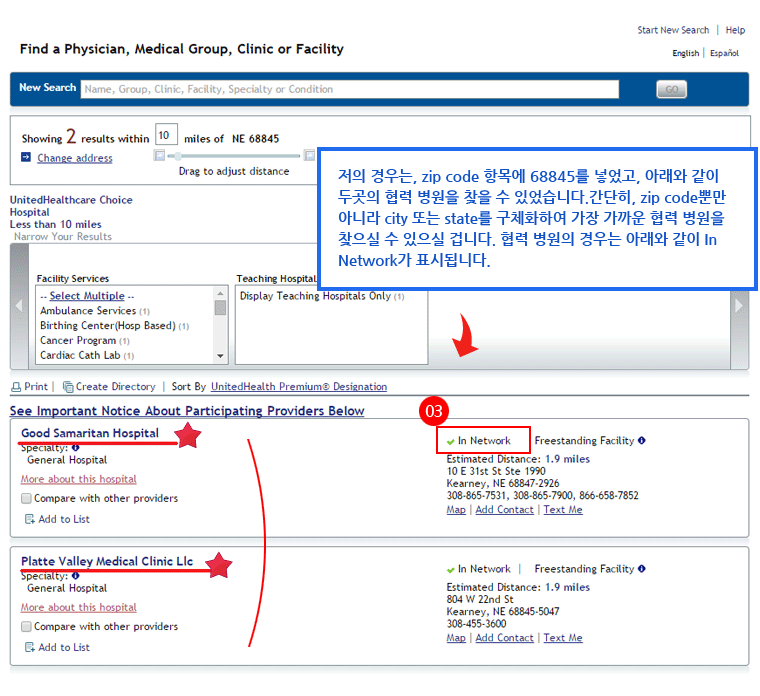Click Start New Search link
Screen dimensions: 760x696
(x=673, y=30)
